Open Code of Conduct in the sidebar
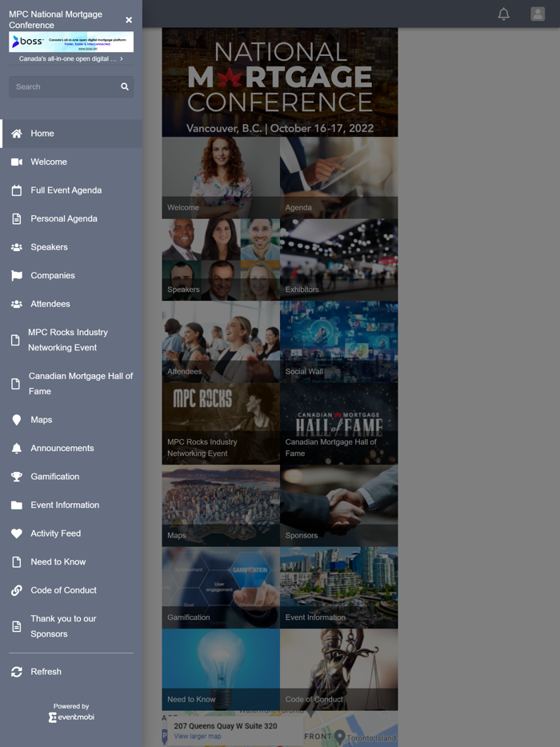560x747 pixels. [x=71, y=590]
